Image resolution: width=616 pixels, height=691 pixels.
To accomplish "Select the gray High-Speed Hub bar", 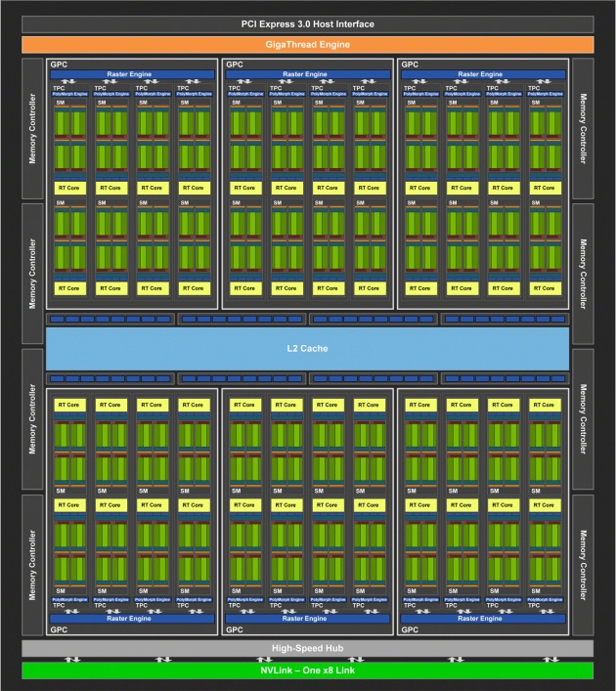I will point(307,648).
